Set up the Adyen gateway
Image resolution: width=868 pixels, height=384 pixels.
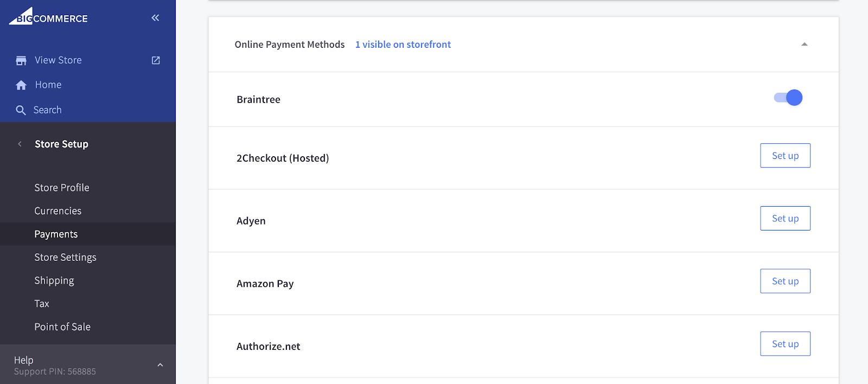click(x=785, y=218)
